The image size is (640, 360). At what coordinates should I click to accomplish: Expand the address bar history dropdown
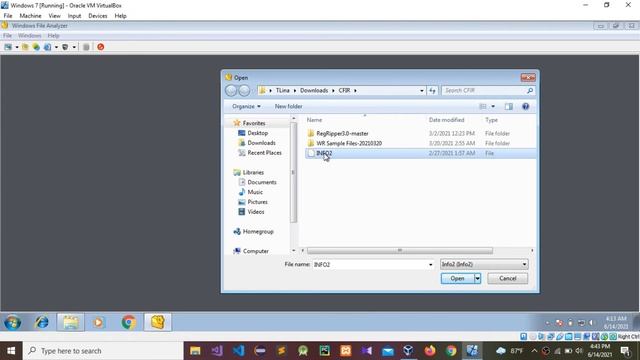(422, 91)
